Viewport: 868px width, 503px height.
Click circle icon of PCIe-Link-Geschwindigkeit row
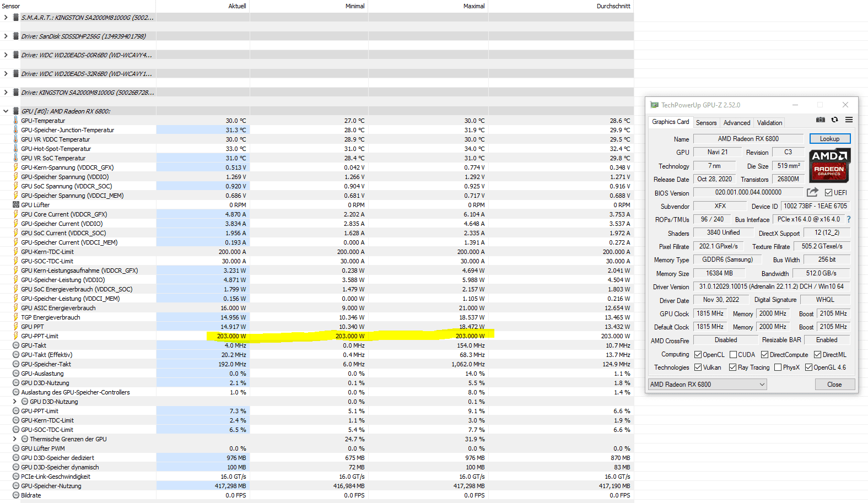tap(16, 477)
